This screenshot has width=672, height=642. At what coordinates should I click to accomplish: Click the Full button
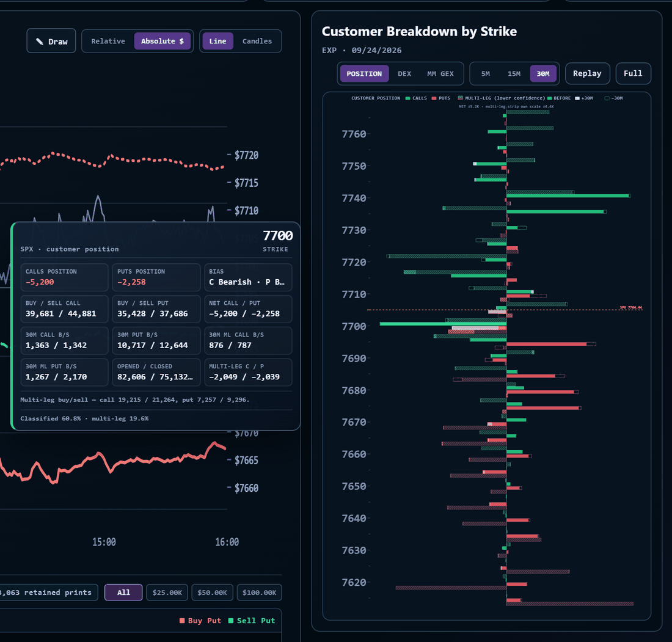[633, 74]
